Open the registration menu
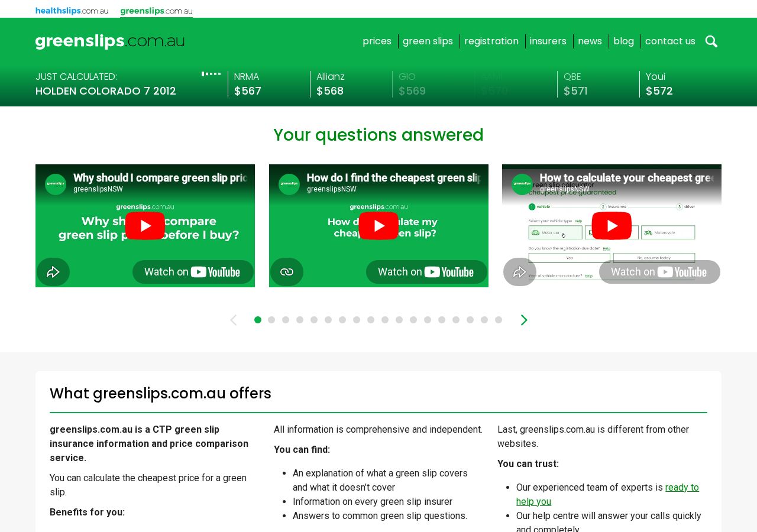This screenshot has height=532, width=757. tap(491, 41)
